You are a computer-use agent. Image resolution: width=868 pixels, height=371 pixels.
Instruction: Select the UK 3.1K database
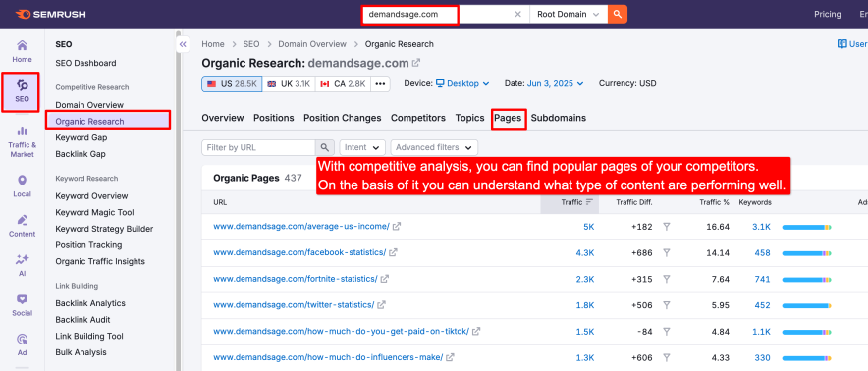(x=289, y=84)
